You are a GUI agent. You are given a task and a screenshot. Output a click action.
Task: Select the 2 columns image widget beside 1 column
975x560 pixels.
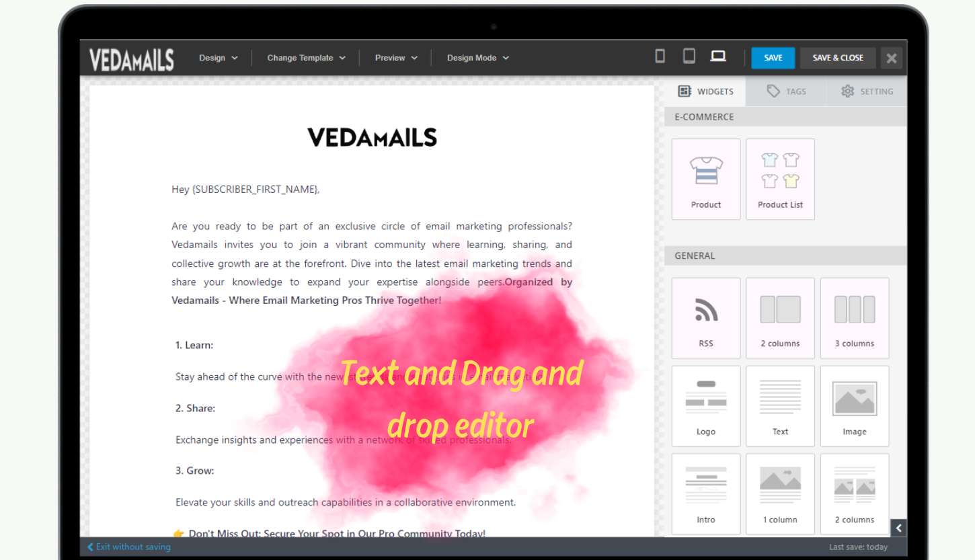(855, 494)
